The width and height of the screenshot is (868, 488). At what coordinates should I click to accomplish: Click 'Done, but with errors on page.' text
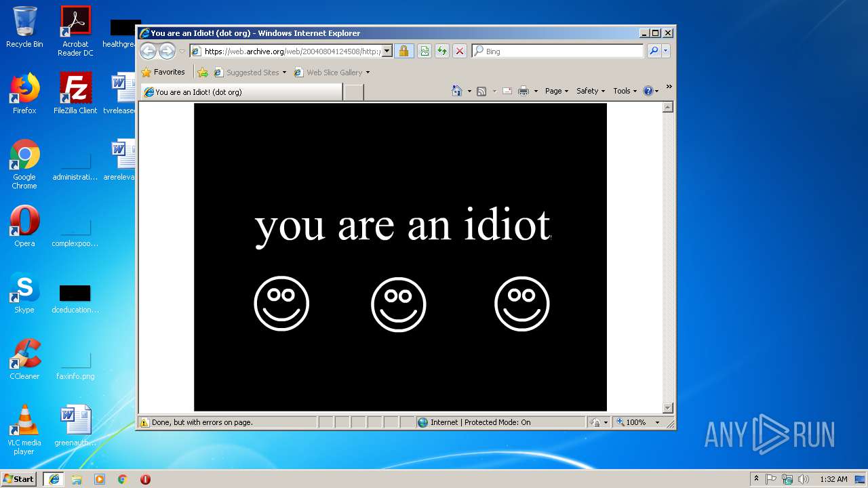pos(202,422)
